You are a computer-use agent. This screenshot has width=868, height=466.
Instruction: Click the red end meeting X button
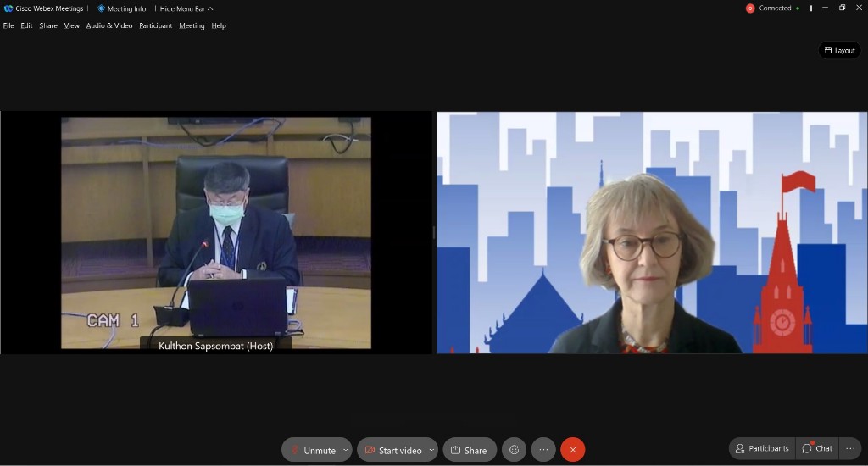(x=572, y=450)
